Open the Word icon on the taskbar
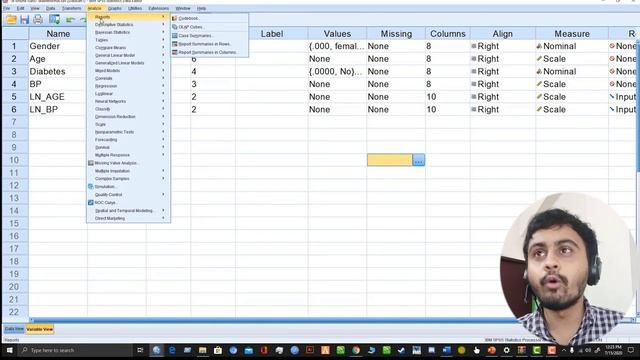Viewport: 640px width, 360px height. (446, 350)
